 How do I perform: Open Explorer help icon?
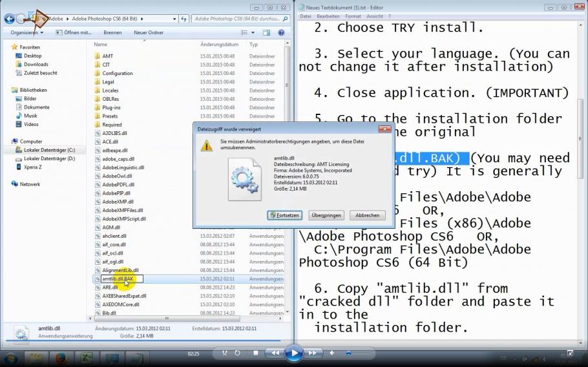coord(281,32)
